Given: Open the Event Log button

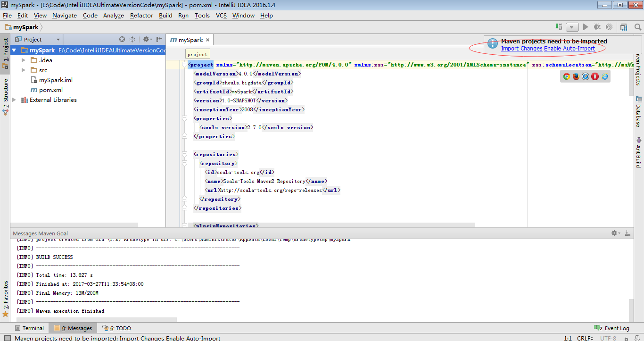Looking at the screenshot, I should point(611,328).
